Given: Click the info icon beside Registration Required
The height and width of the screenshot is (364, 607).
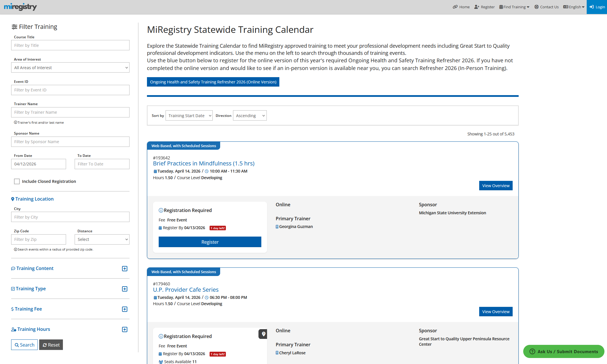Looking at the screenshot, I should (161, 210).
